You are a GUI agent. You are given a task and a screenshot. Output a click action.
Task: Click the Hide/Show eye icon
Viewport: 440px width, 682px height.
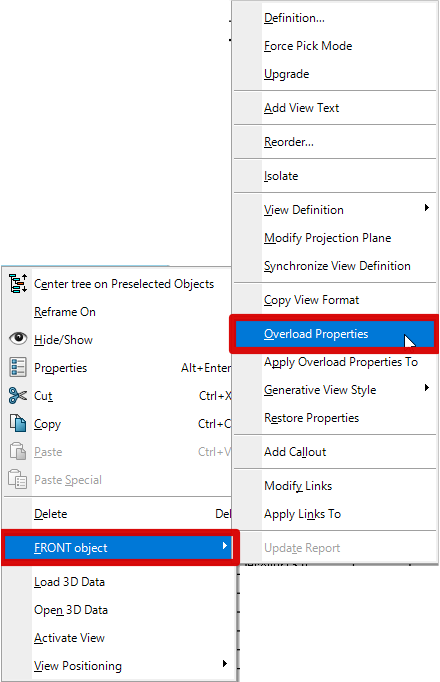[18, 338]
